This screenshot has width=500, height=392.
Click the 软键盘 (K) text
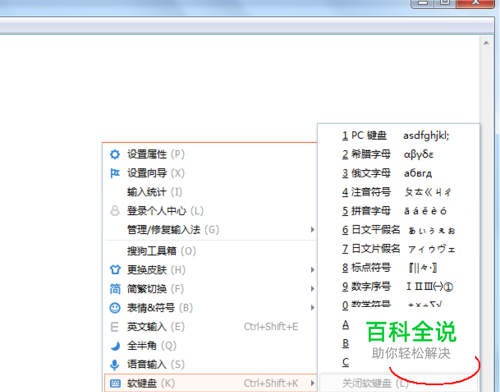(x=151, y=383)
